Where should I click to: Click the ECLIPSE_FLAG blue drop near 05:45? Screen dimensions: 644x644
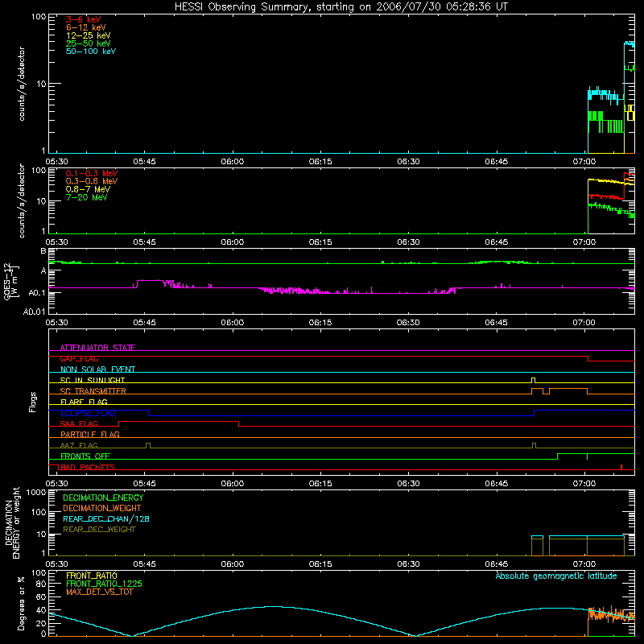click(x=149, y=413)
